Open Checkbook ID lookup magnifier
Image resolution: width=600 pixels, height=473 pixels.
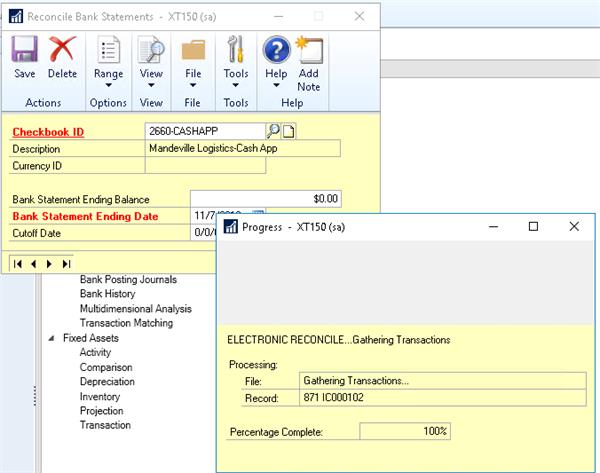pyautogui.click(x=273, y=131)
